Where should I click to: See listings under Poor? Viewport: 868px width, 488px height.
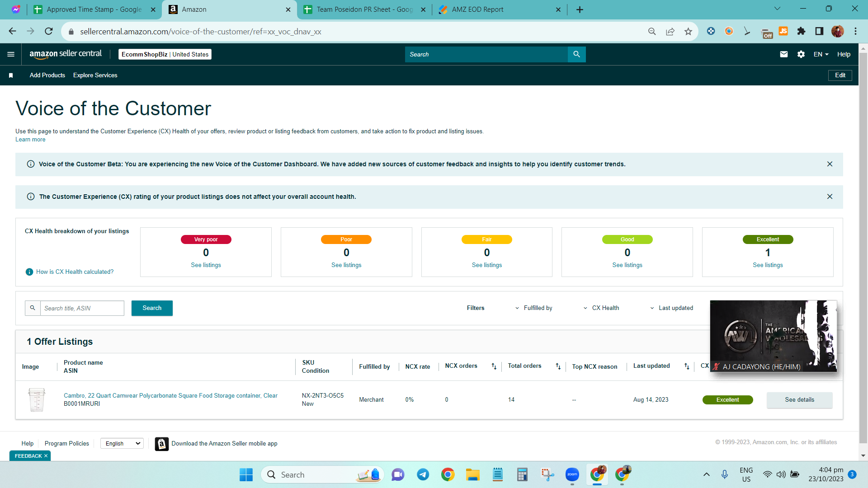[346, 265]
